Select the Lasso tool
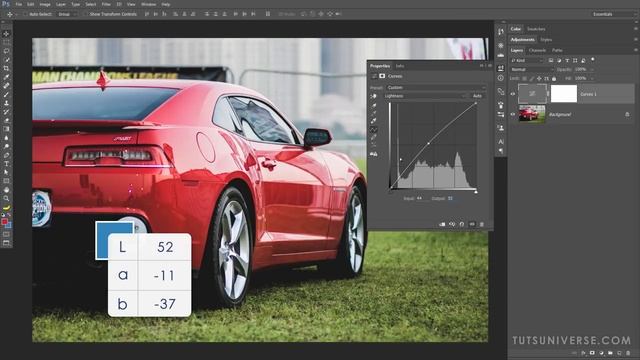 click(6, 51)
